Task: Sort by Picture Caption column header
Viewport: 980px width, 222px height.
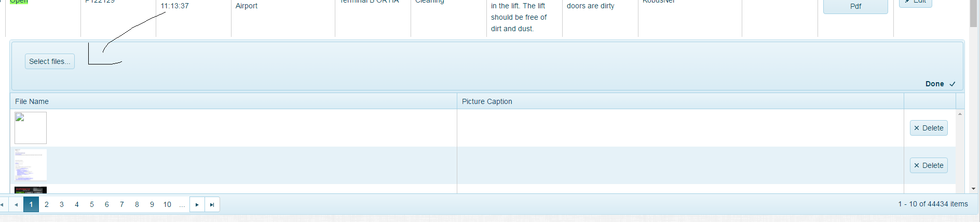Action: (487, 101)
